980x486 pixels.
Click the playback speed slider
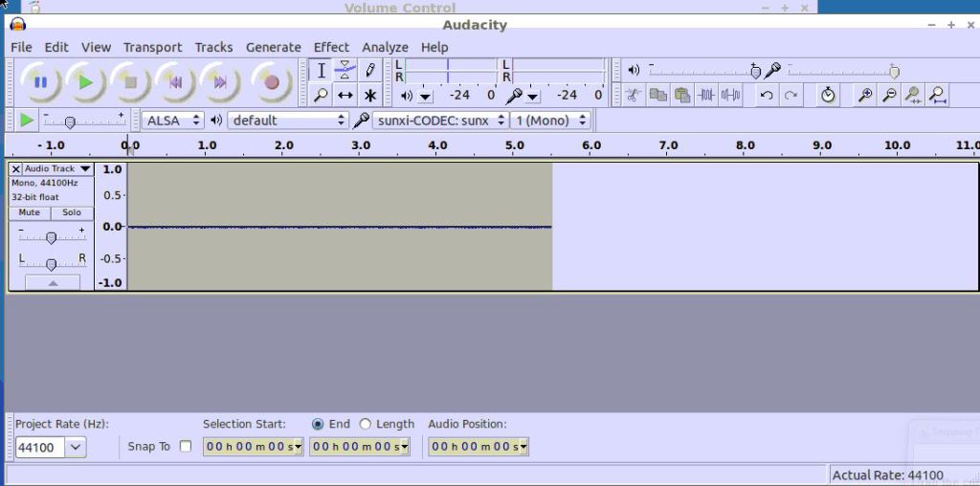pyautogui.click(x=84, y=121)
